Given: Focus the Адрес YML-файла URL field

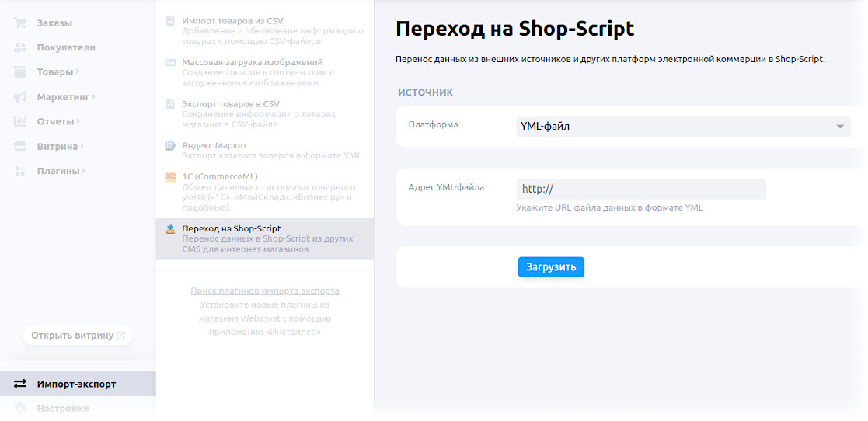Looking at the screenshot, I should point(641,189).
